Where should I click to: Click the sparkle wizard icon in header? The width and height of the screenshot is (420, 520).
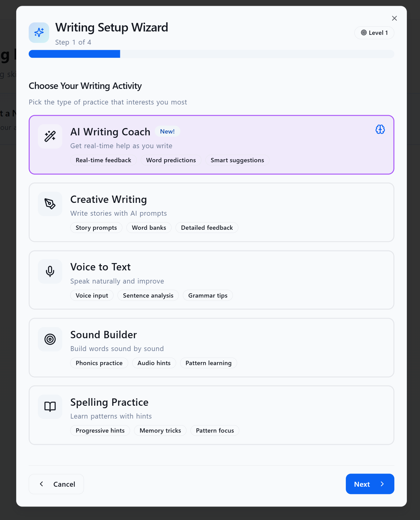point(39,32)
